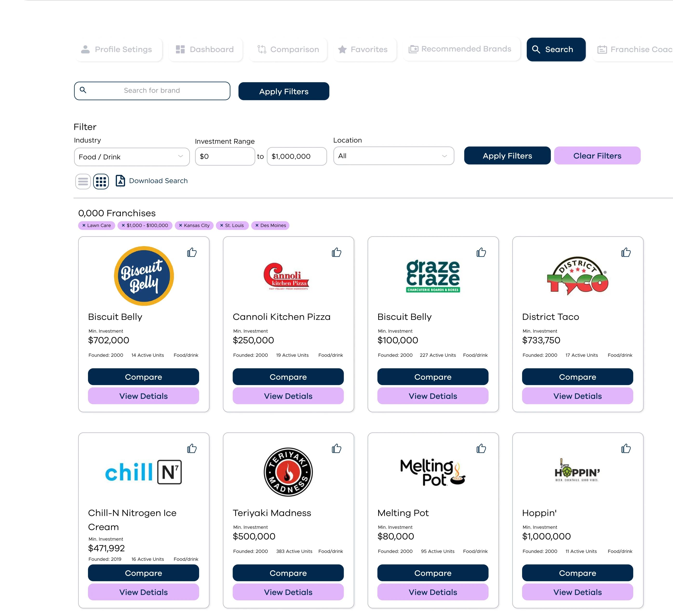Screen dimensions: 673x616
Task: Remove the $1,000 - $100,000 range chip
Action: point(123,225)
